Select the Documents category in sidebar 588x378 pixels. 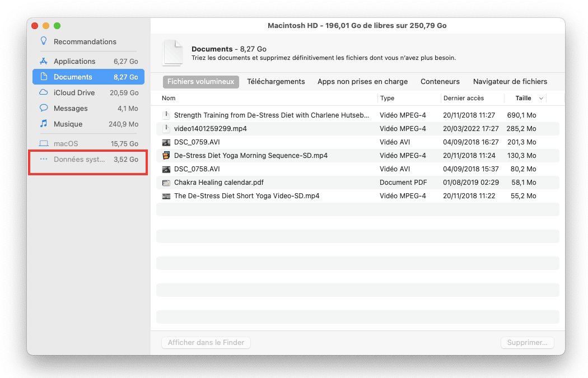pos(88,77)
